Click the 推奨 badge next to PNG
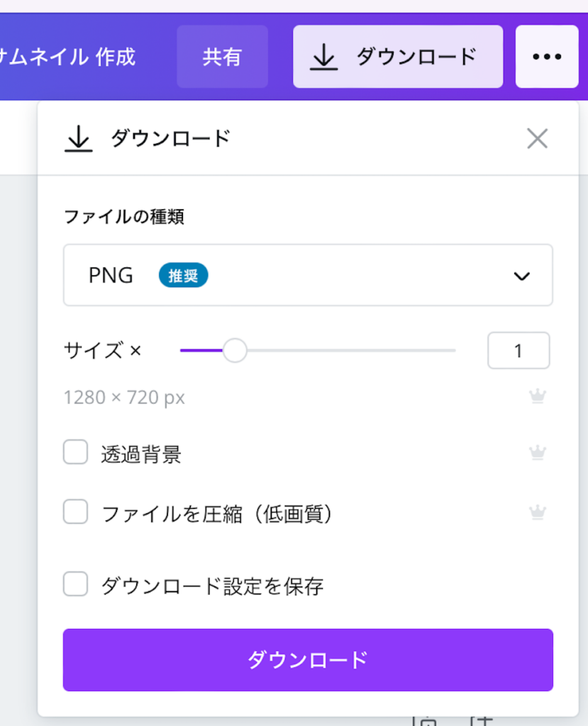Viewport: 588px width, 726px height. coord(183,275)
